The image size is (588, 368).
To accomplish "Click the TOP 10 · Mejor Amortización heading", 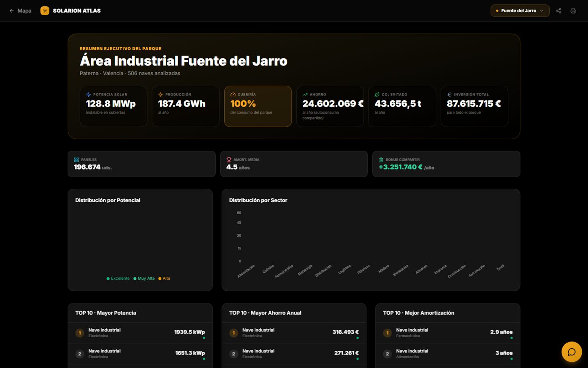I will 418,313.
